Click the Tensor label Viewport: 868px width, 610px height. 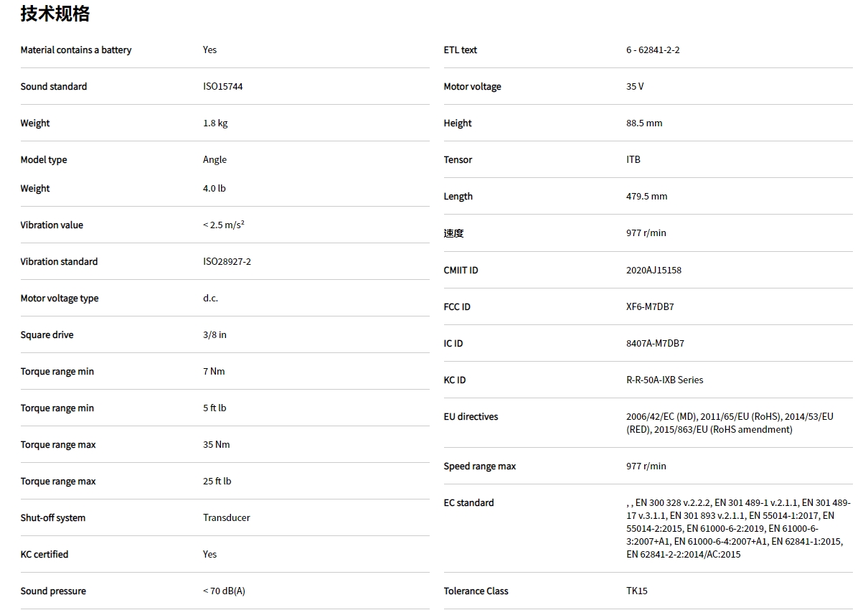(x=458, y=160)
